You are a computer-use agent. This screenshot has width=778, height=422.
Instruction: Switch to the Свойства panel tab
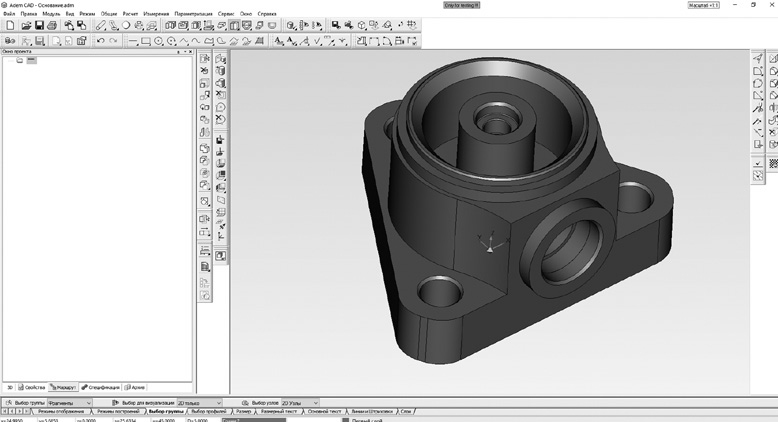point(33,387)
